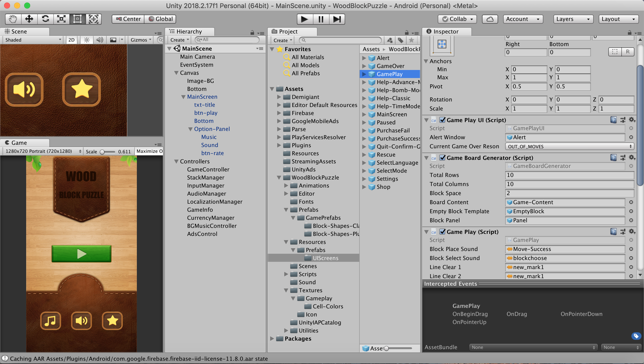Toggle 2D view in Scene toolbar
Viewport: 644px width, 364px height.
pyautogui.click(x=71, y=40)
